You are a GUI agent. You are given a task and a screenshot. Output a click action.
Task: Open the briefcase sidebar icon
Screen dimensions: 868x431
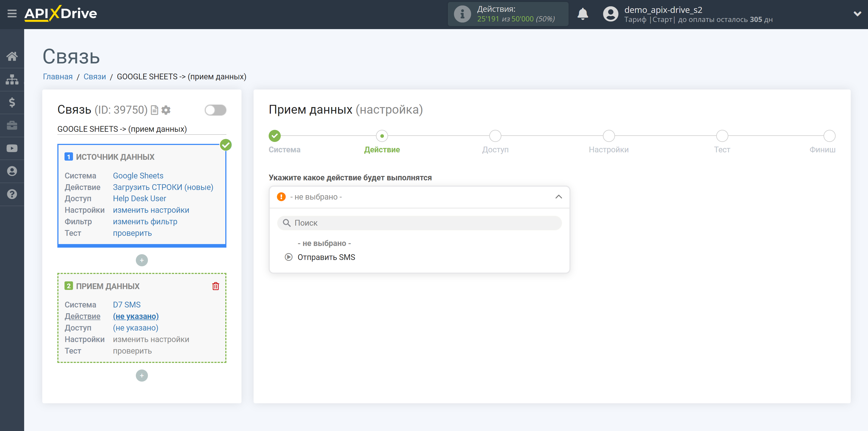click(12, 125)
